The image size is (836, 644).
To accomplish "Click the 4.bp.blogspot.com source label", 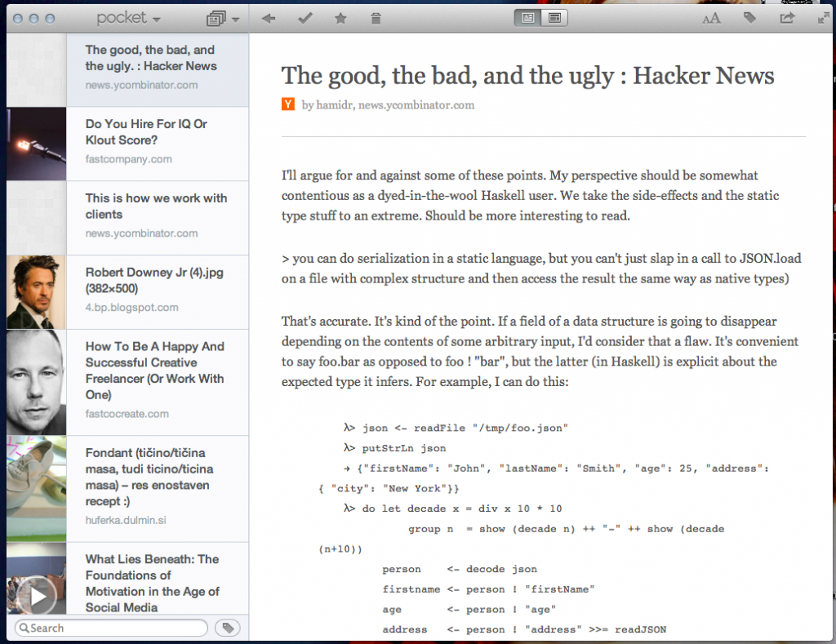I will [x=131, y=307].
